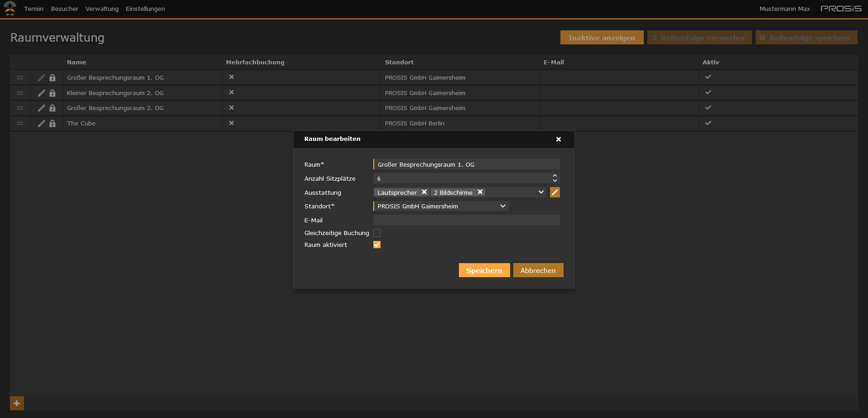868x418 pixels.
Task: Expand the Ausstattung dropdown arrow
Action: click(540, 192)
